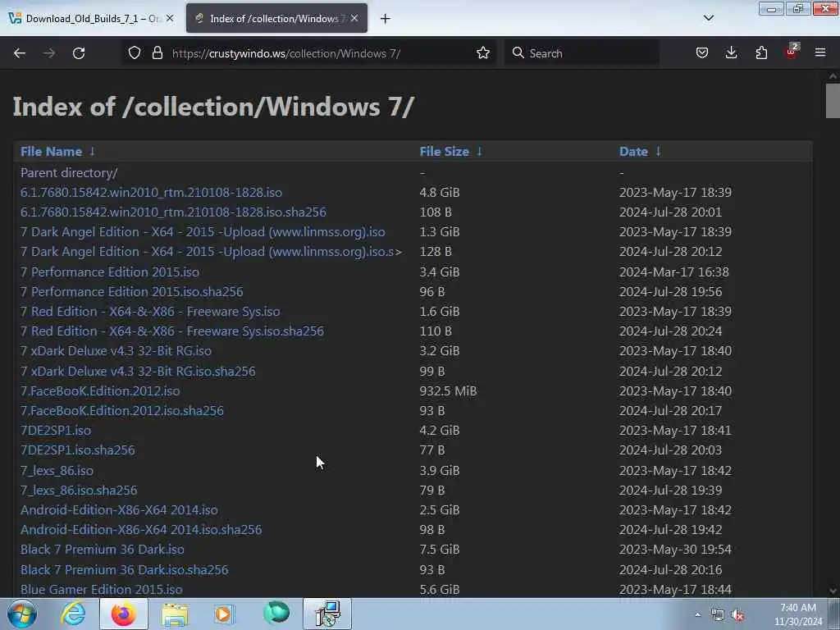This screenshot has width=840, height=630.
Task: Open the tracking protection shield
Action: [135, 53]
